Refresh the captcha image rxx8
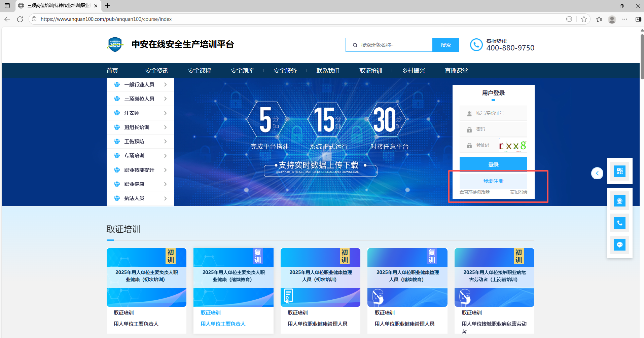 click(512, 146)
